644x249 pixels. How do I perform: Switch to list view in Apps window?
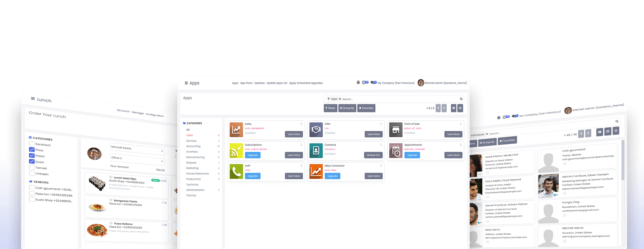point(460,108)
